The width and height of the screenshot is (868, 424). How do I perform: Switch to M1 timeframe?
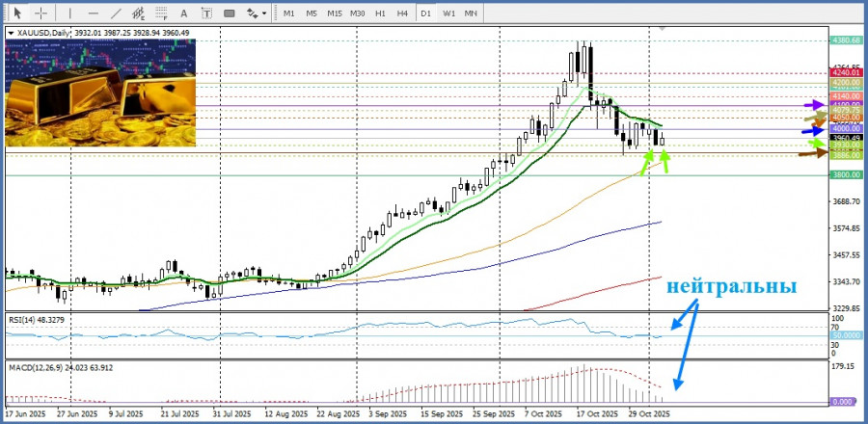pyautogui.click(x=289, y=13)
